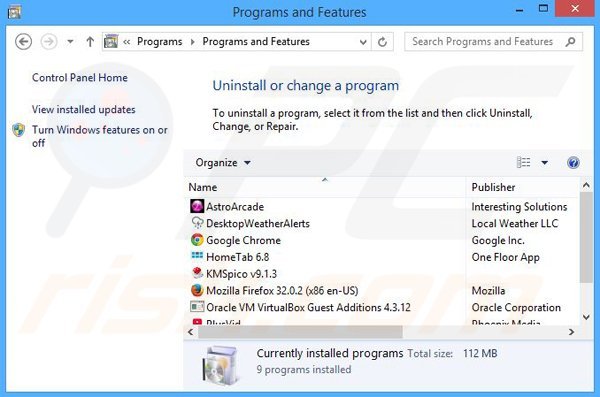
Task: Select the HomeTab 6.8 entry name
Action: (x=238, y=257)
